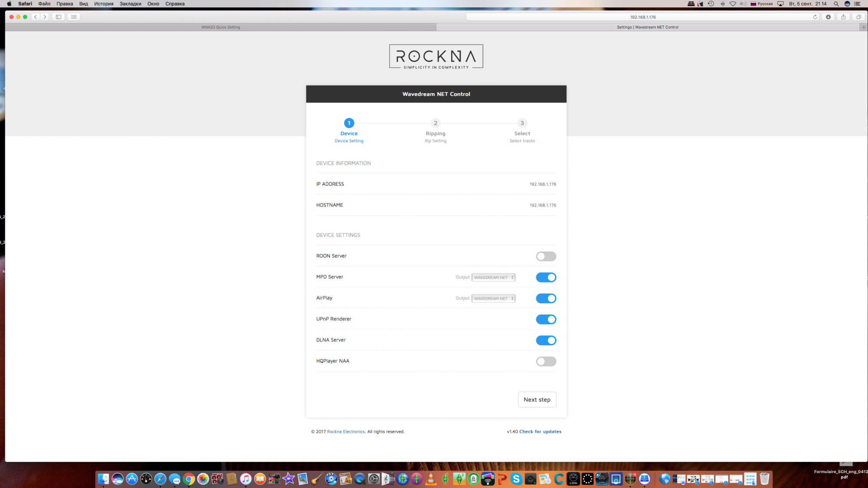
Task: Open Skype in the Dock
Action: (516, 479)
